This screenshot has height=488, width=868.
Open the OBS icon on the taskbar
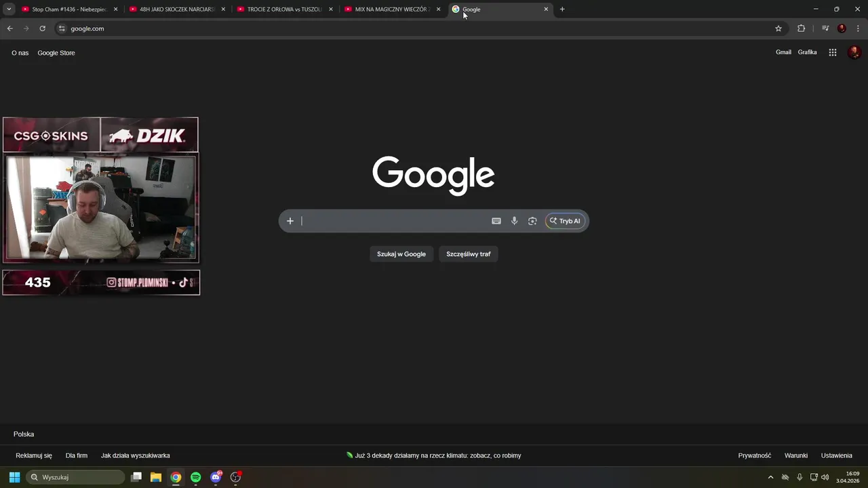[x=235, y=477]
